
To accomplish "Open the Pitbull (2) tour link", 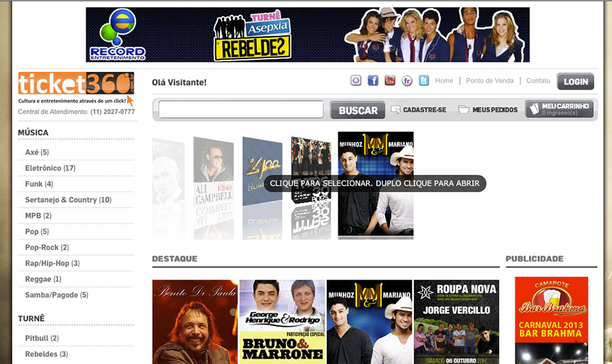I will [42, 338].
